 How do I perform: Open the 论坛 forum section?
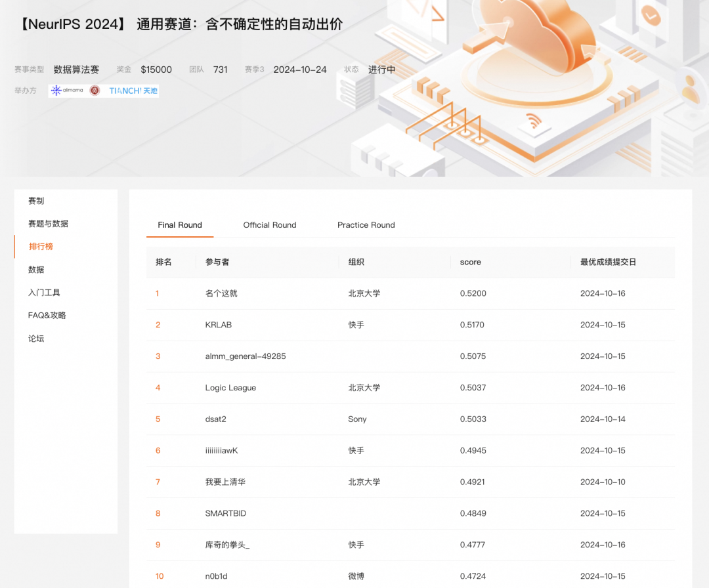coord(36,338)
